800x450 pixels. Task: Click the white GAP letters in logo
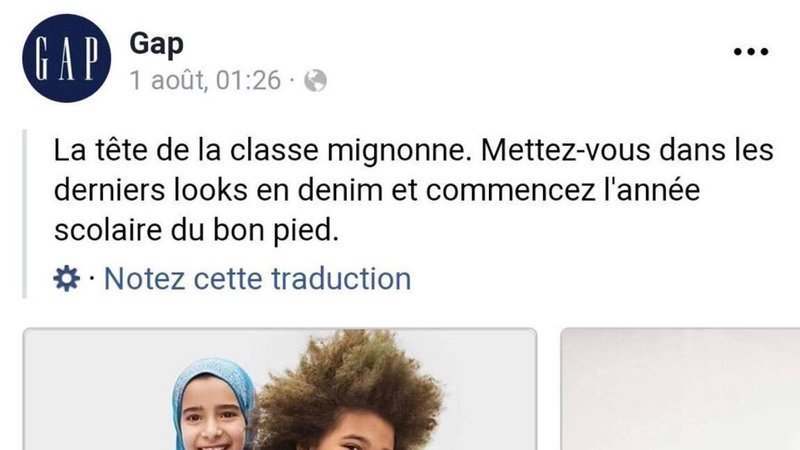(x=66, y=58)
